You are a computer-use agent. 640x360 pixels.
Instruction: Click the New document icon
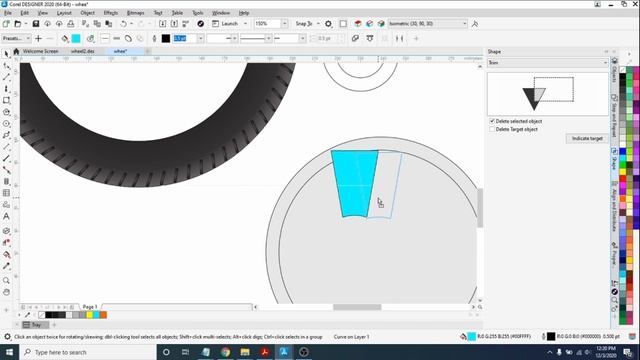click(6, 24)
